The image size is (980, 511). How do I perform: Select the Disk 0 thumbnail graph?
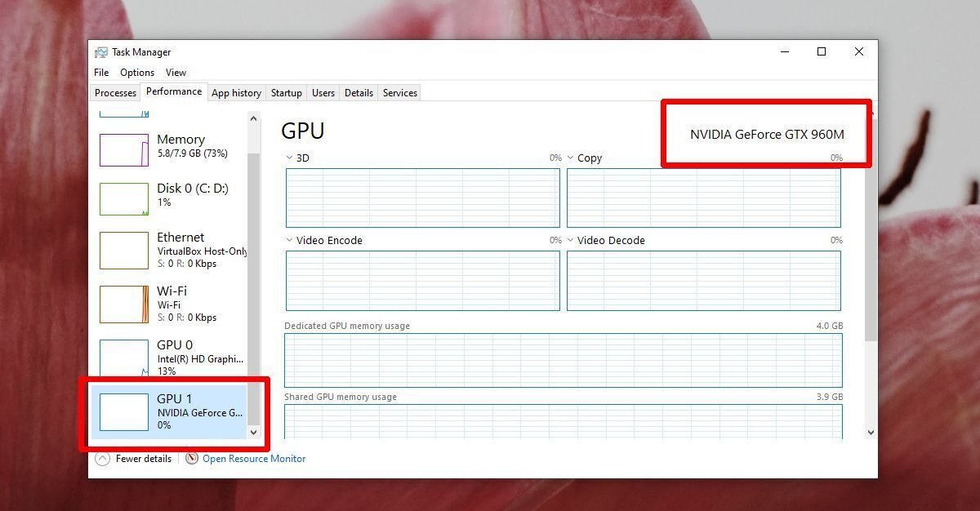(x=124, y=199)
